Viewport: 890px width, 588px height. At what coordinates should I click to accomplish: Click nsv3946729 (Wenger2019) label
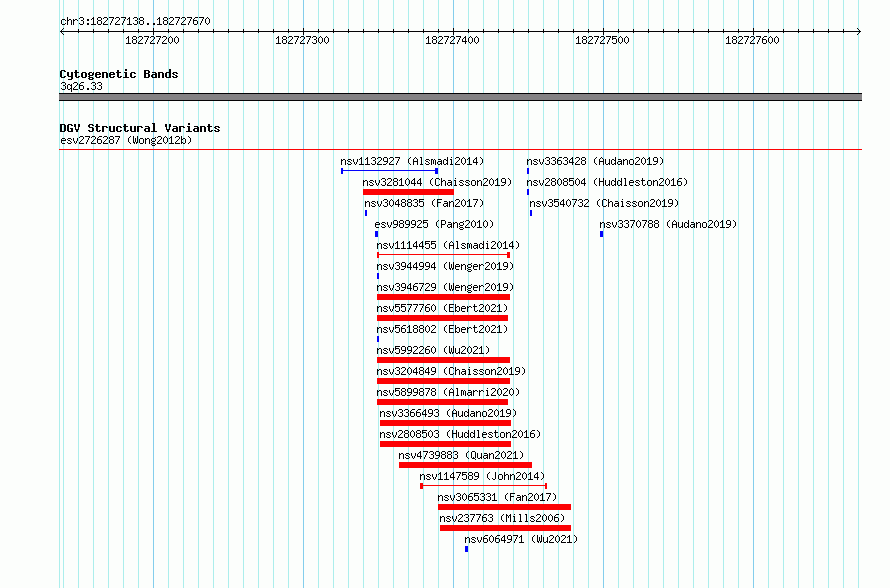[445, 287]
